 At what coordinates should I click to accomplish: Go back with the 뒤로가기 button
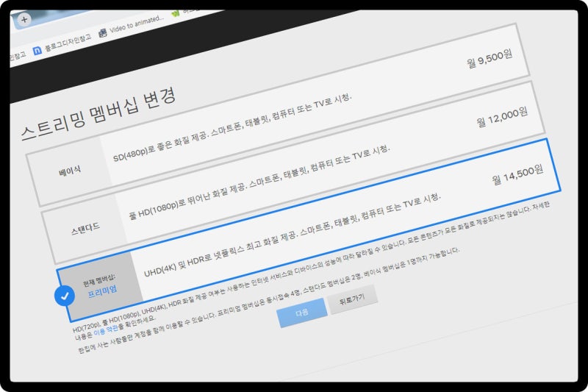(x=352, y=299)
